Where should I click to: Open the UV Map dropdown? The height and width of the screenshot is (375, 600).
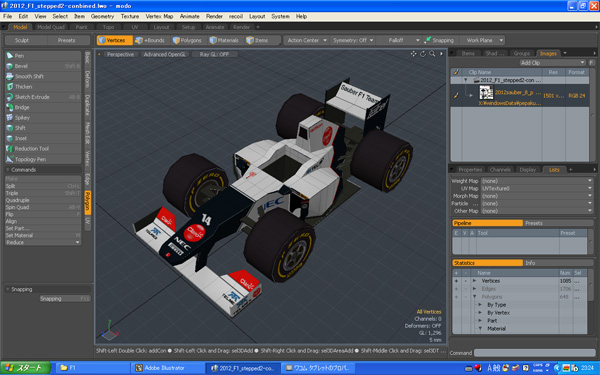(x=537, y=189)
